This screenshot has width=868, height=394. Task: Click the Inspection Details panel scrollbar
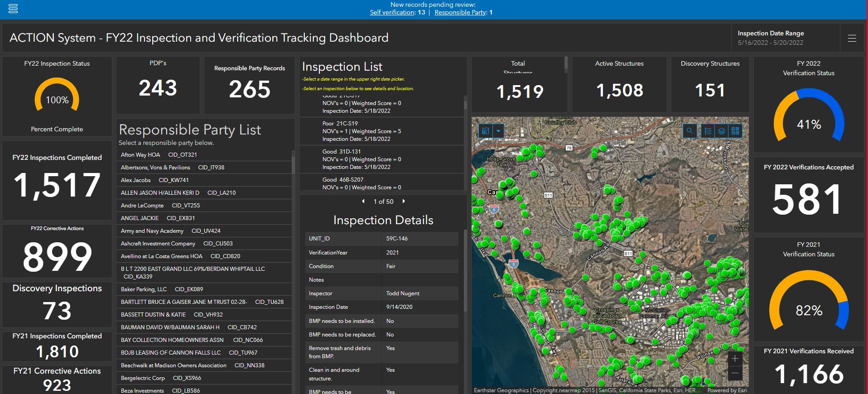[465, 270]
